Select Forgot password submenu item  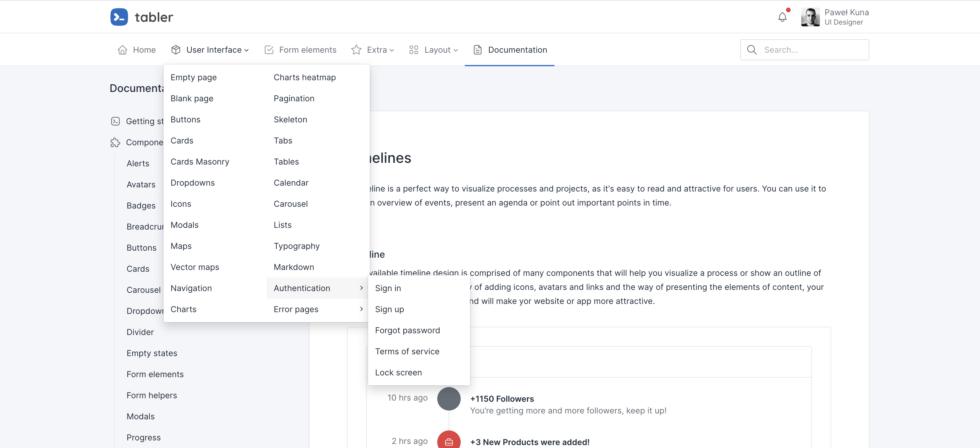pos(419,330)
